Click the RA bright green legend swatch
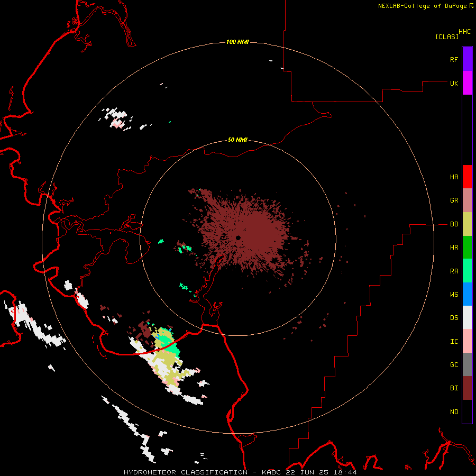The image size is (476, 476). [467, 271]
